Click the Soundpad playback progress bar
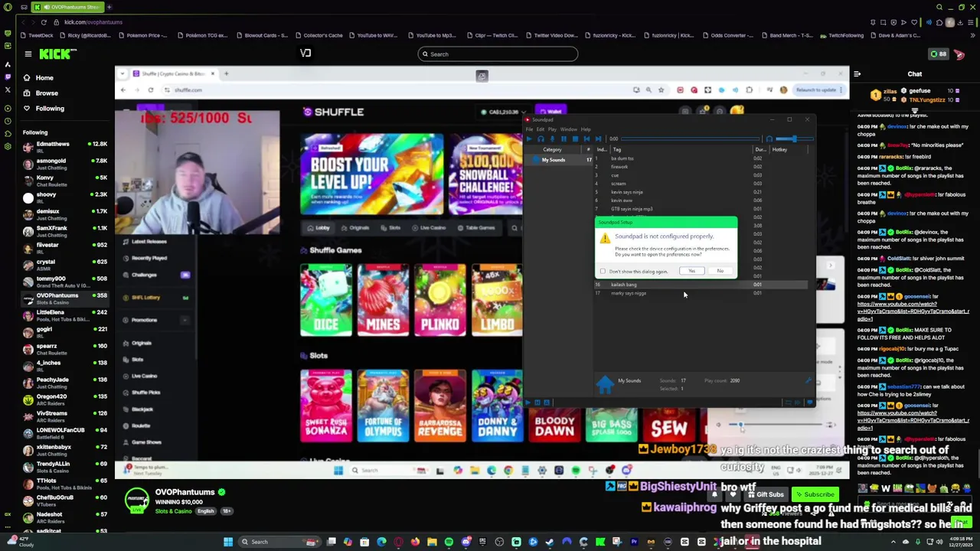Viewport: 980px width, 551px height. [690, 139]
